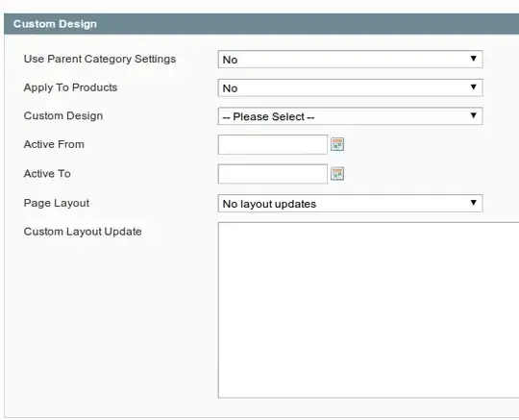This screenshot has width=519, height=420.
Task: Click the Active To label
Action: pos(47,173)
